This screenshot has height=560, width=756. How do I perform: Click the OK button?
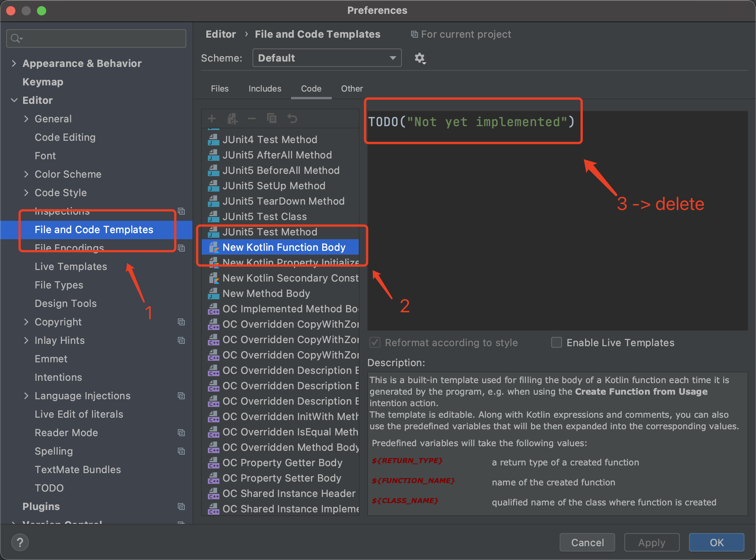(x=716, y=542)
